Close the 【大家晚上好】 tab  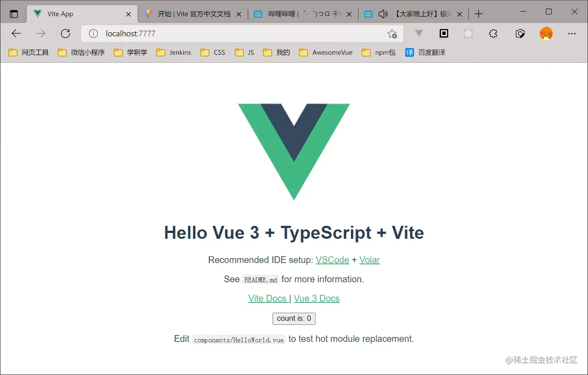point(459,14)
